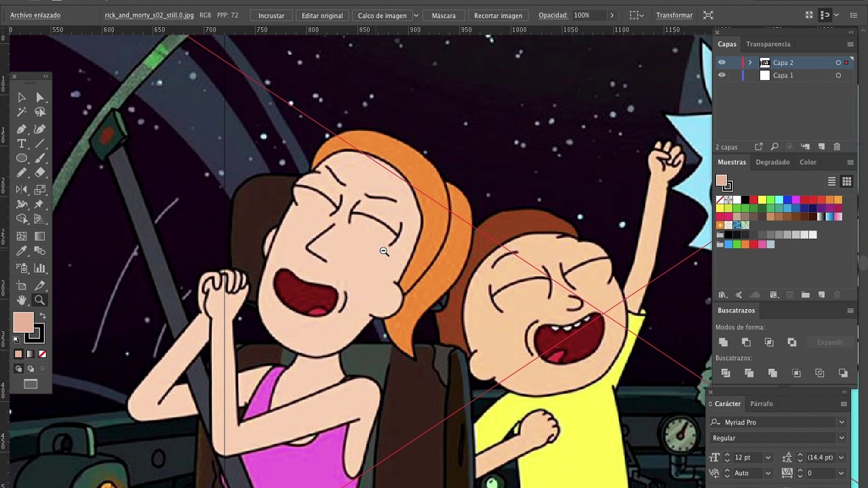Select the Ellipse tool
Image resolution: width=868 pixels, height=488 pixels.
click(x=22, y=159)
